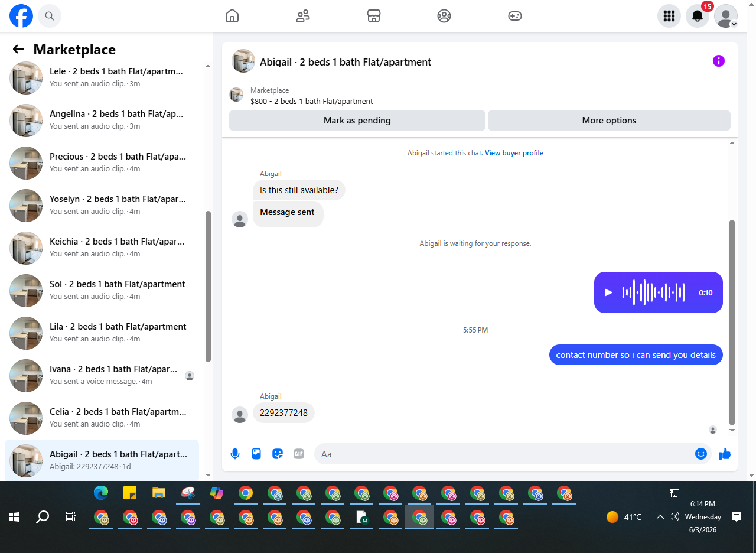Click the back arrow beside Marketplace
Screen dimensions: 756x553
point(18,49)
